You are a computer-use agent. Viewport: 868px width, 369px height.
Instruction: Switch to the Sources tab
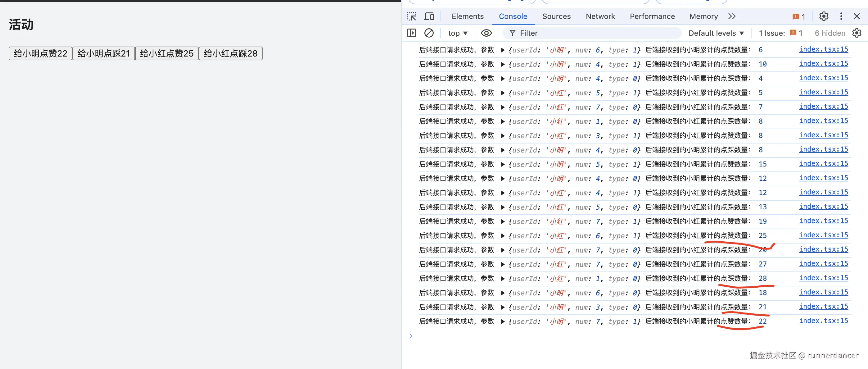pos(556,16)
